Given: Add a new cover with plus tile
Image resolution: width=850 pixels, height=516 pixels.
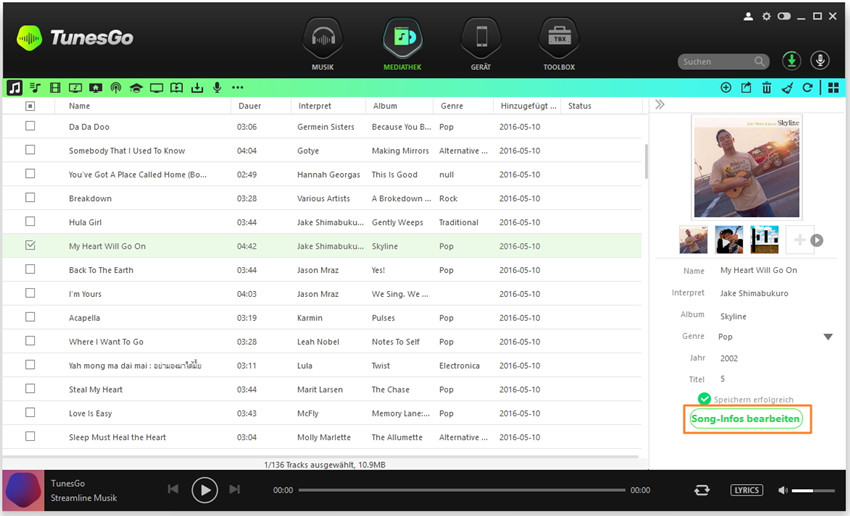Looking at the screenshot, I should pos(799,240).
